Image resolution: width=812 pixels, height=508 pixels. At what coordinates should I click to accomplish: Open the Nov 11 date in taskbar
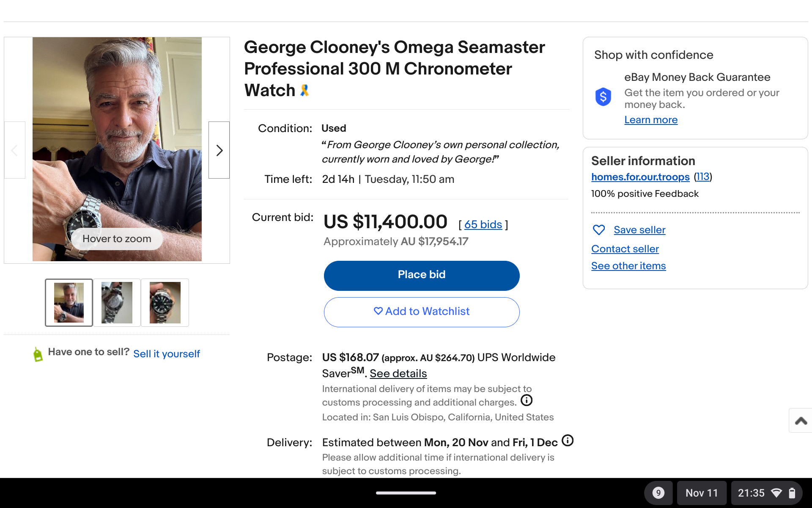702,493
